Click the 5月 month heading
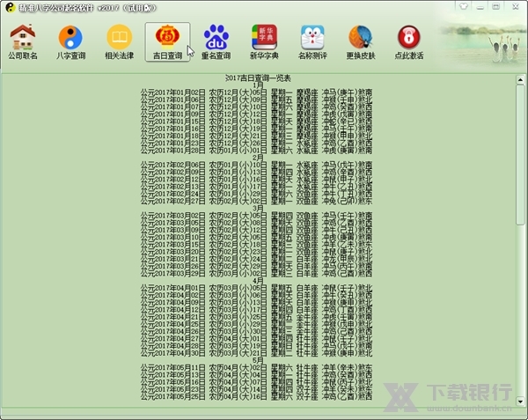 [258, 360]
